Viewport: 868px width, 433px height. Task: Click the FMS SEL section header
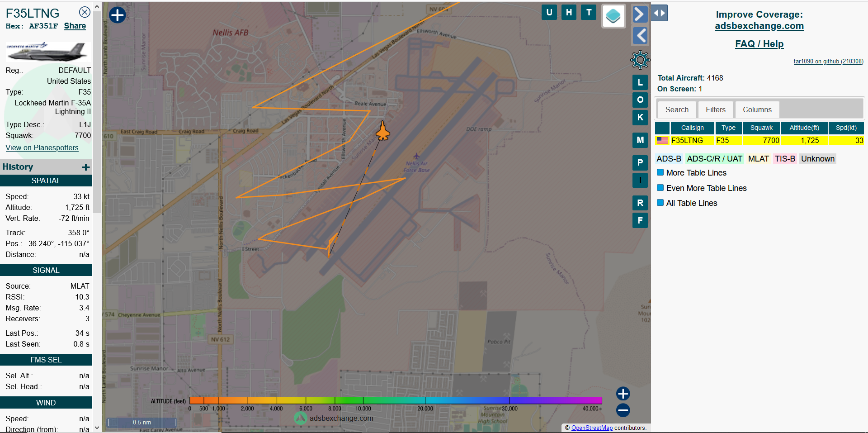coord(46,360)
